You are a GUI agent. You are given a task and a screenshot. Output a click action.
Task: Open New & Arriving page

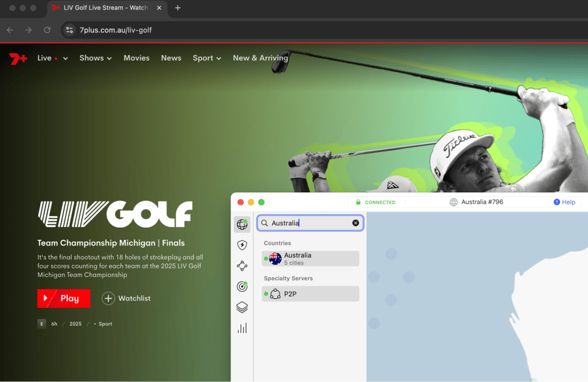point(260,58)
